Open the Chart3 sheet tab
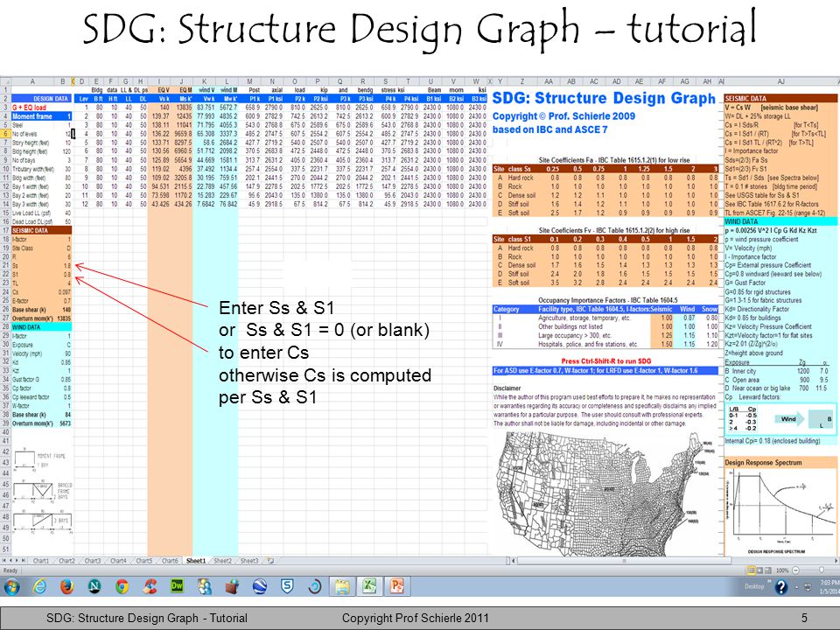The width and height of the screenshot is (840, 630). point(92,561)
